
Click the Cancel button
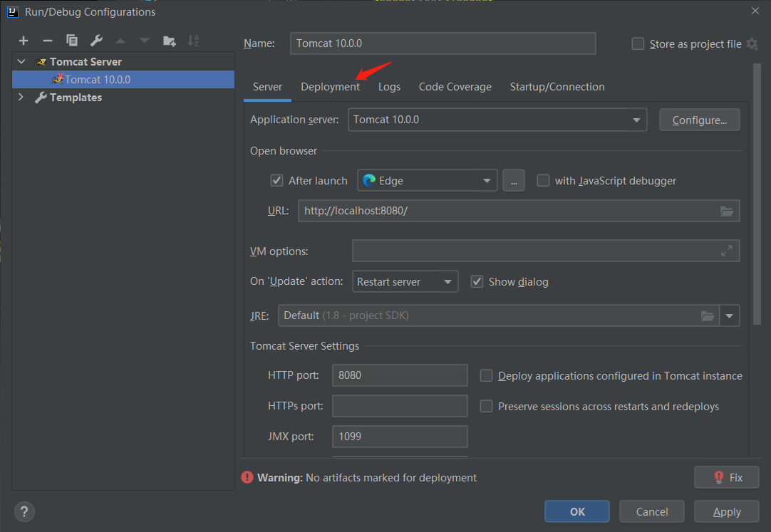[652, 511]
